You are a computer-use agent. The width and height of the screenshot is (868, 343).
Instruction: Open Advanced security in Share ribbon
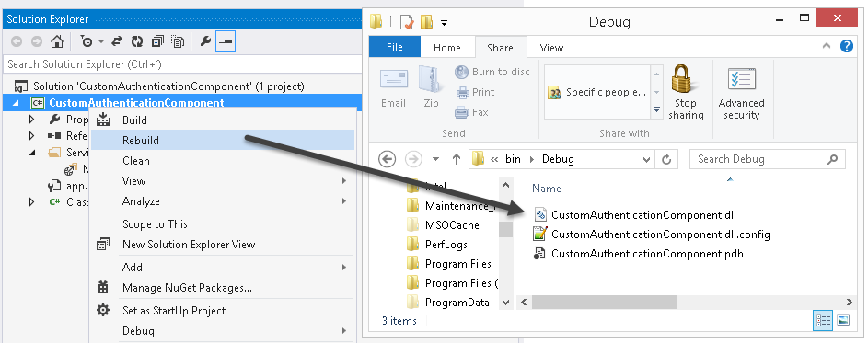pos(741,93)
